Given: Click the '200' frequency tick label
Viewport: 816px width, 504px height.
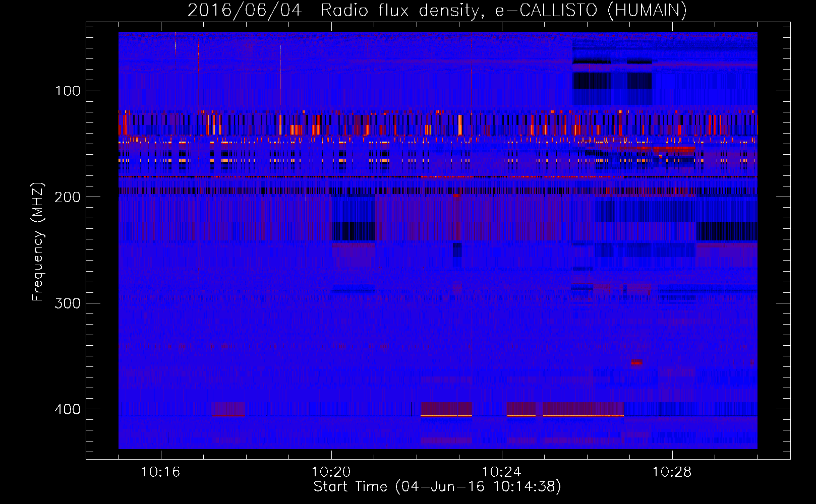Looking at the screenshot, I should tap(68, 197).
